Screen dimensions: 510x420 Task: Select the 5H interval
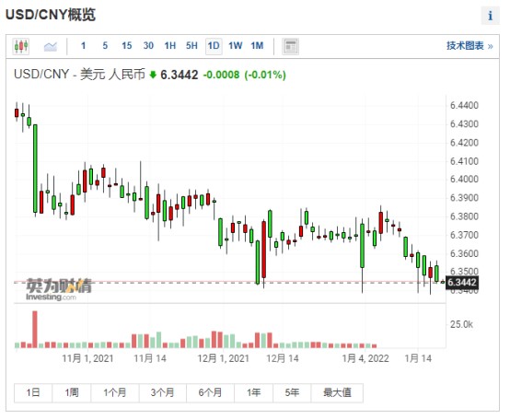pos(191,46)
